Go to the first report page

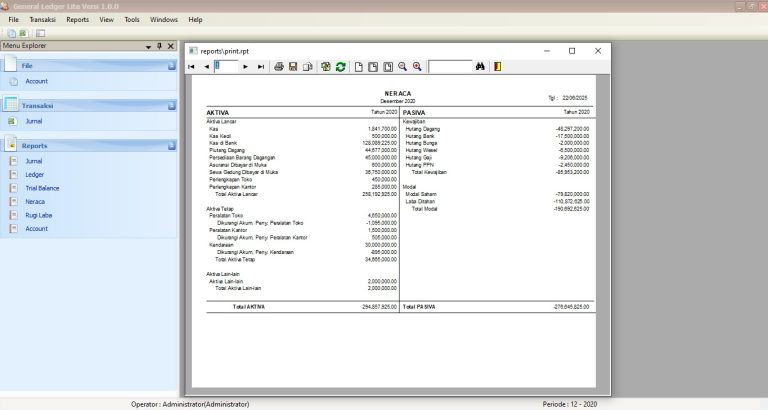point(192,67)
